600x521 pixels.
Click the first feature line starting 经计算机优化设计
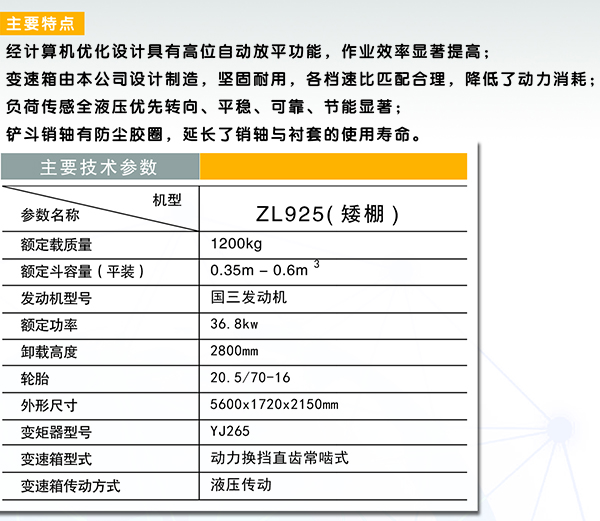(x=248, y=52)
